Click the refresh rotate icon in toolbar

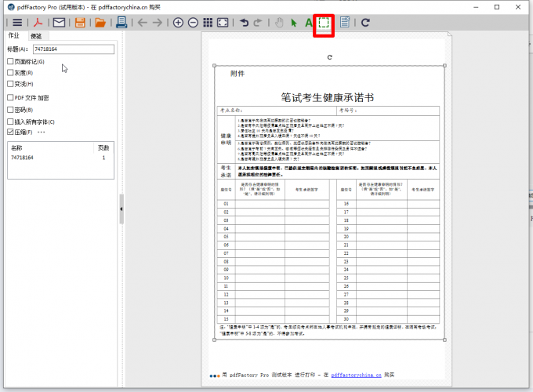365,23
